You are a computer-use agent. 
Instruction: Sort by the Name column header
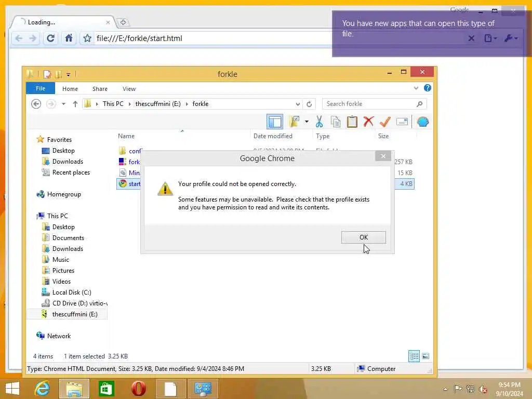click(x=126, y=136)
